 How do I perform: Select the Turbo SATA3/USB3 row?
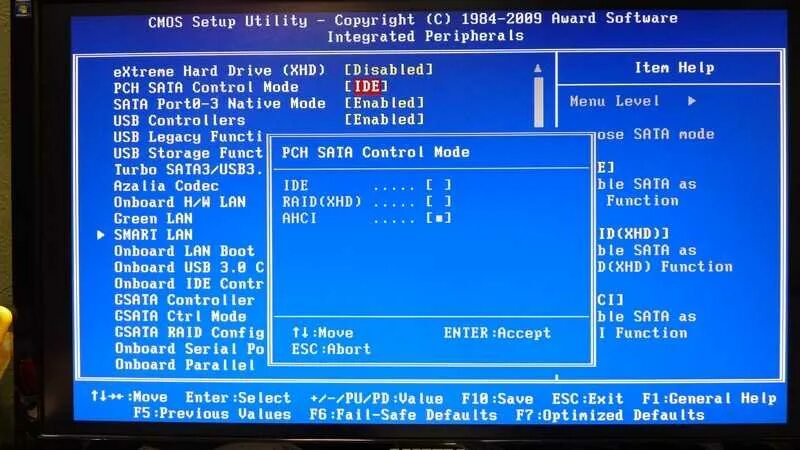click(188, 169)
